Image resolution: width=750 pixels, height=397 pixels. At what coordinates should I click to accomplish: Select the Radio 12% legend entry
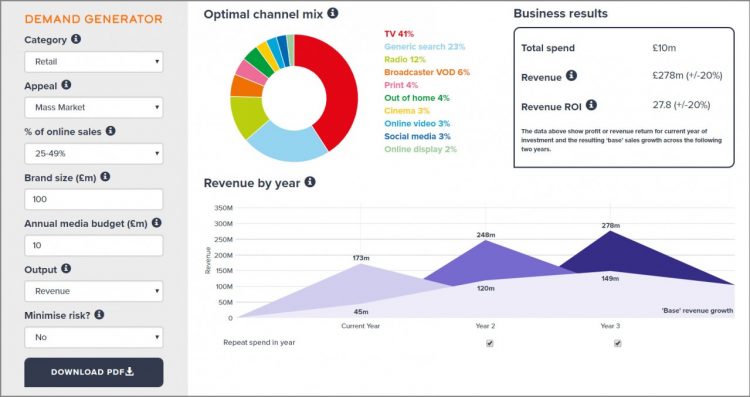[x=405, y=60]
